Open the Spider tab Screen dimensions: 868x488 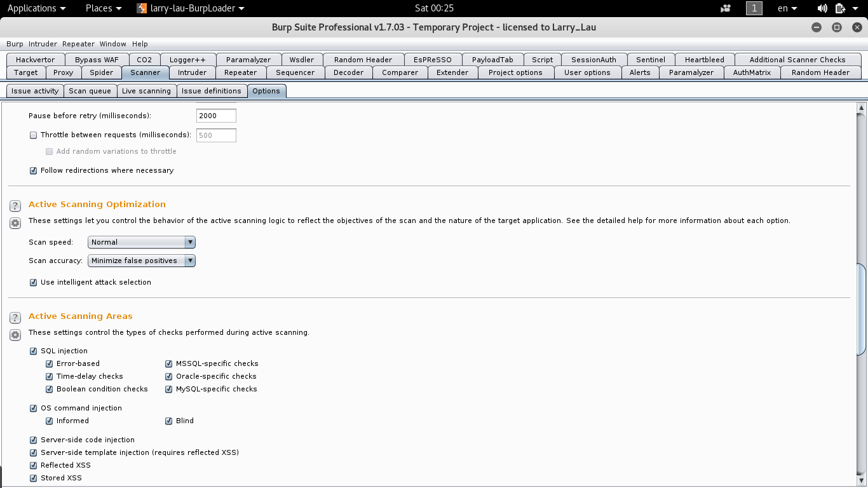click(x=102, y=72)
